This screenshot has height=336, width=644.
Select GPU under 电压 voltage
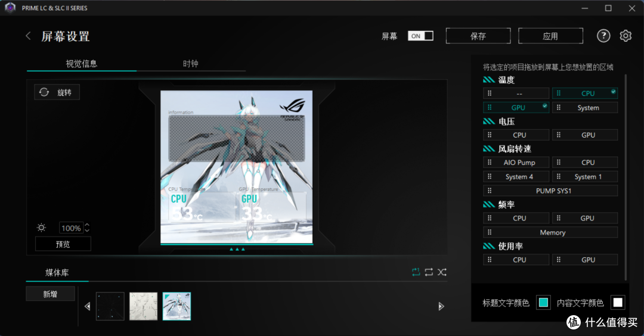coord(585,135)
